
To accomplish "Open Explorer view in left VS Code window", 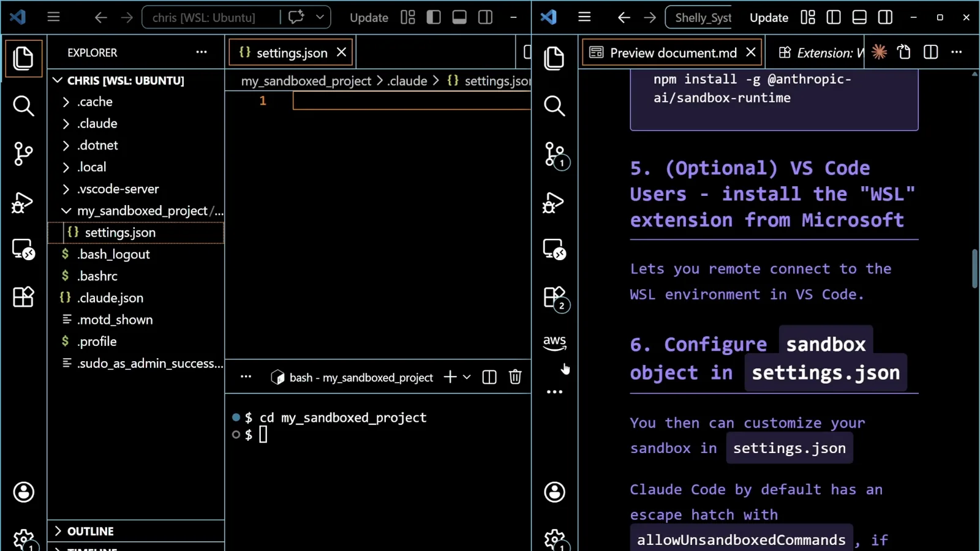I will 23,58.
